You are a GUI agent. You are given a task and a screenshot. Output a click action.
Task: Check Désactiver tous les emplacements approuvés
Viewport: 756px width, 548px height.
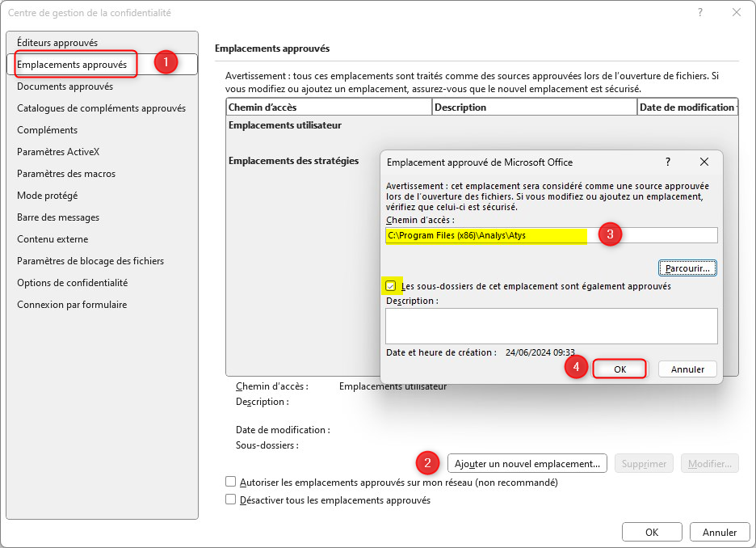(231, 500)
